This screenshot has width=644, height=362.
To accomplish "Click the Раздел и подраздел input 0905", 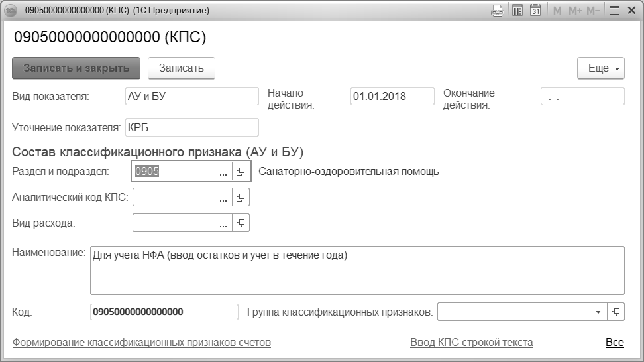I will pyautogui.click(x=174, y=171).
